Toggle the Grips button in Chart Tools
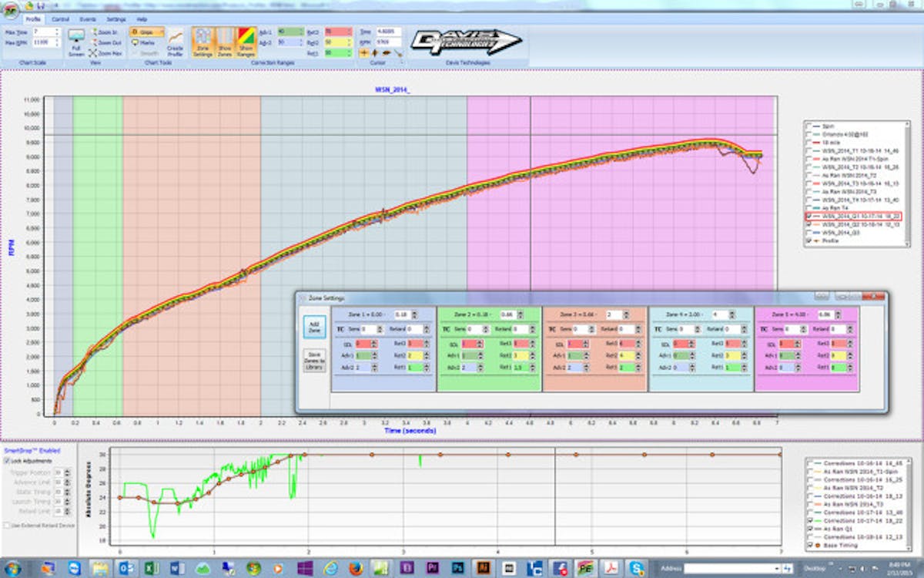The height and width of the screenshot is (578, 924). (x=146, y=32)
